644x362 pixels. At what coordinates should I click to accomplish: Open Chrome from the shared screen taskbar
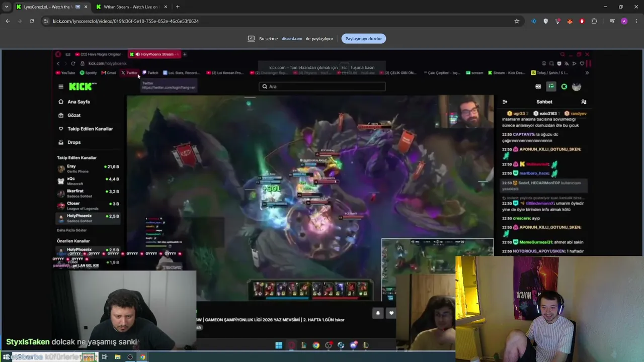coord(316,345)
